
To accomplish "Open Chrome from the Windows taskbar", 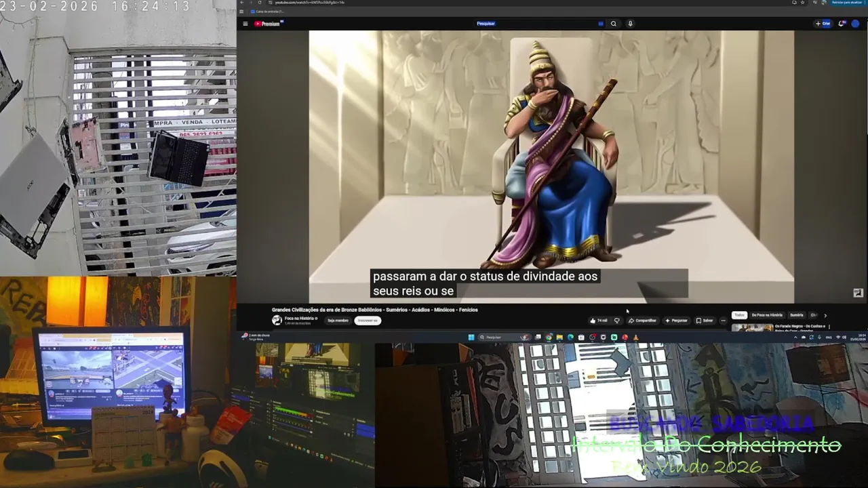I will point(549,338).
